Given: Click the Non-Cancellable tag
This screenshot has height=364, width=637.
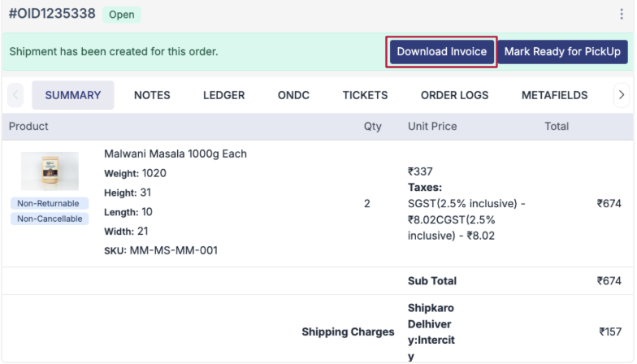Looking at the screenshot, I should (x=50, y=219).
